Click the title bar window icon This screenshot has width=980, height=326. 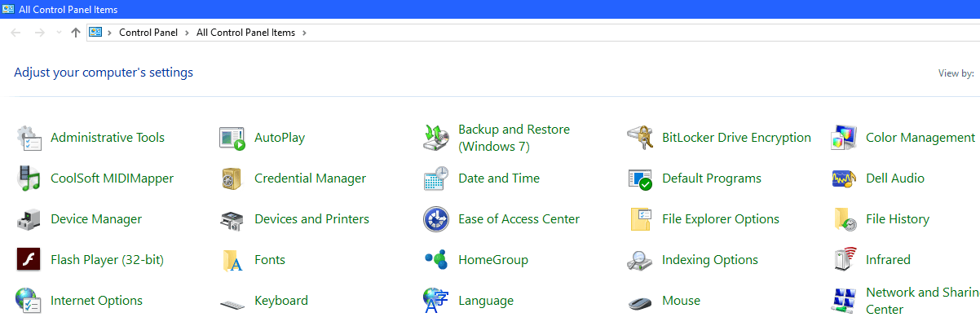[x=8, y=9]
